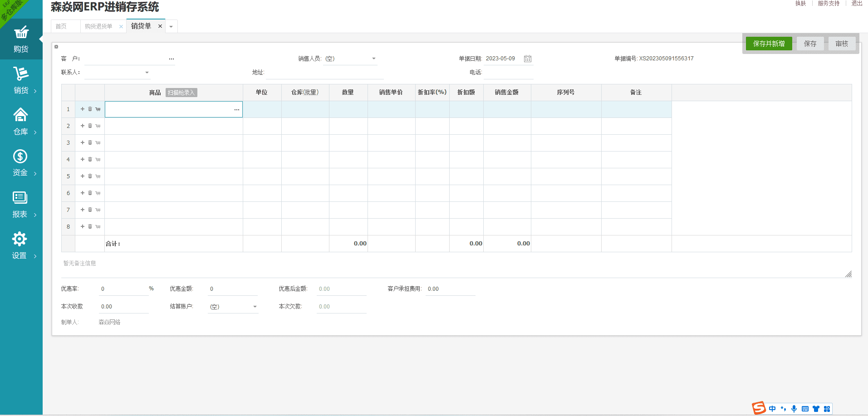Delete row 6 with its trash icon
Screen dimensions: 868x416
tap(90, 193)
